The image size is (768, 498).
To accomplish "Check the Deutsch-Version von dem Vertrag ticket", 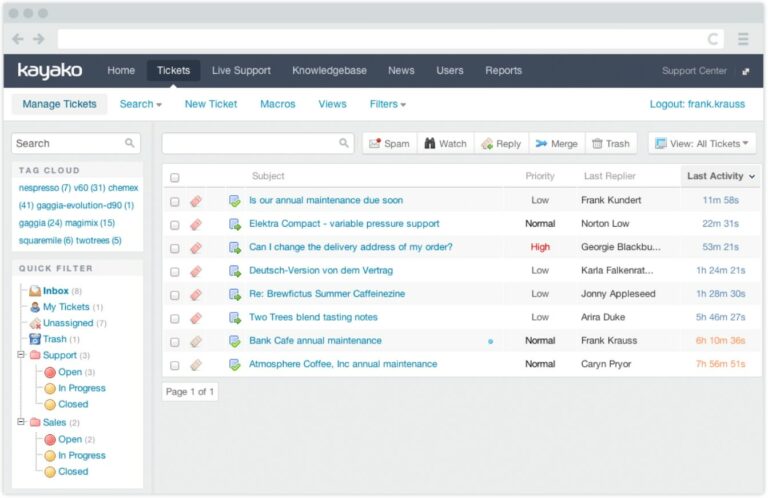I will point(174,272).
